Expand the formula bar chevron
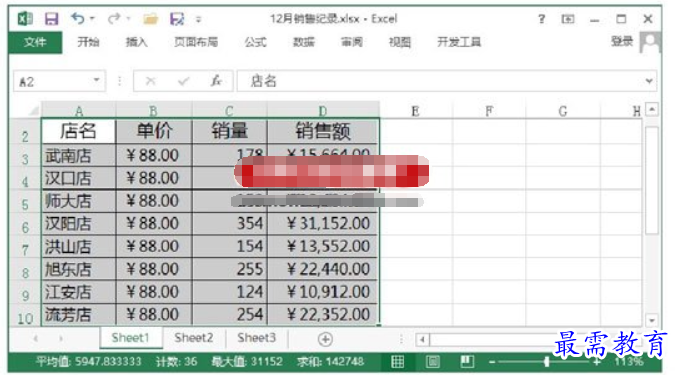676x375 pixels. tap(649, 81)
